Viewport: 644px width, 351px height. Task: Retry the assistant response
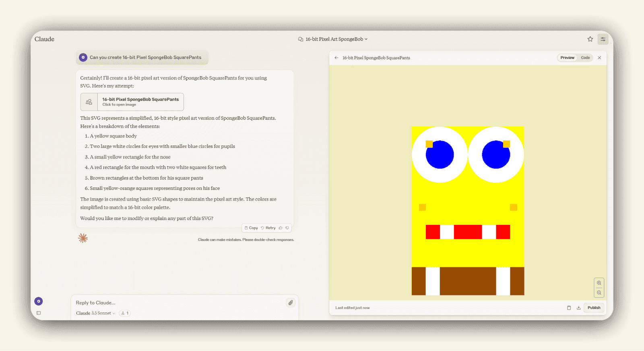pyautogui.click(x=268, y=228)
